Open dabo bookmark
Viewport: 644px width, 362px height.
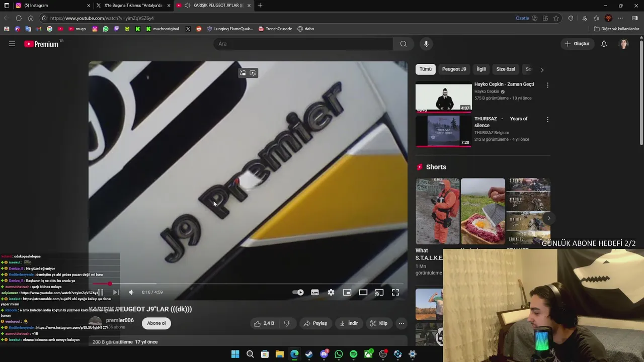306,29
